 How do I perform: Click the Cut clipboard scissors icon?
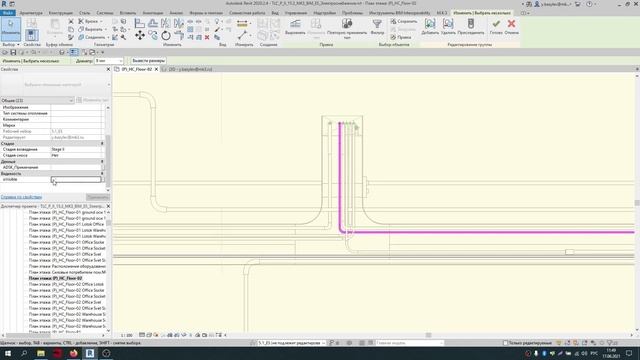tap(71, 21)
